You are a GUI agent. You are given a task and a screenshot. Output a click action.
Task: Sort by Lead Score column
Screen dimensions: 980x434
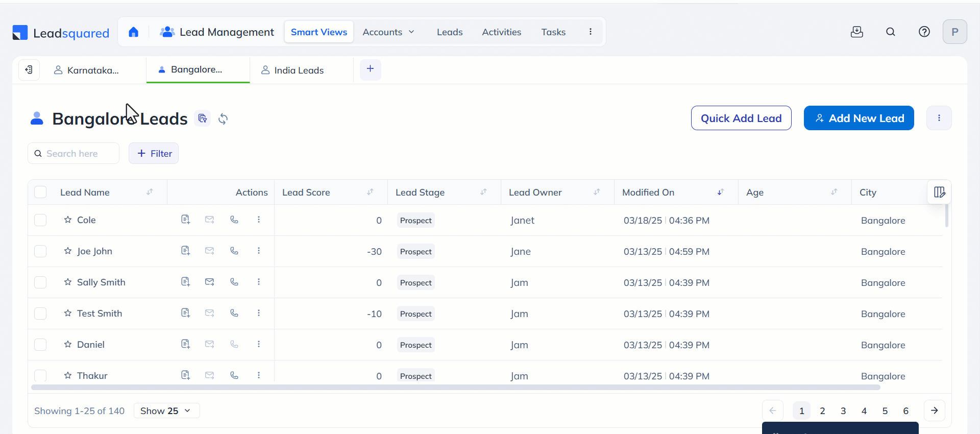pyautogui.click(x=370, y=192)
